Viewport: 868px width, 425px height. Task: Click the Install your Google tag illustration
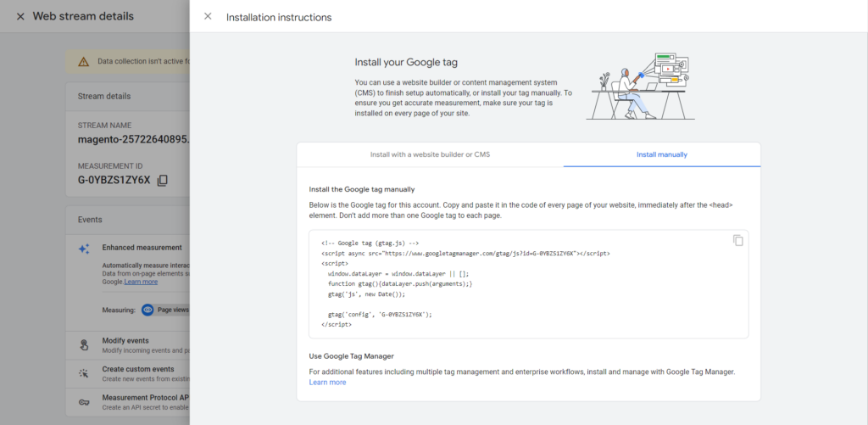coord(641,86)
